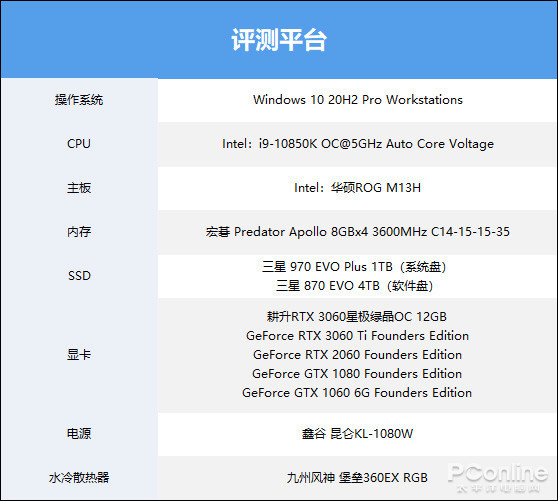
Task: Select the 显卡 row label
Action: click(79, 355)
